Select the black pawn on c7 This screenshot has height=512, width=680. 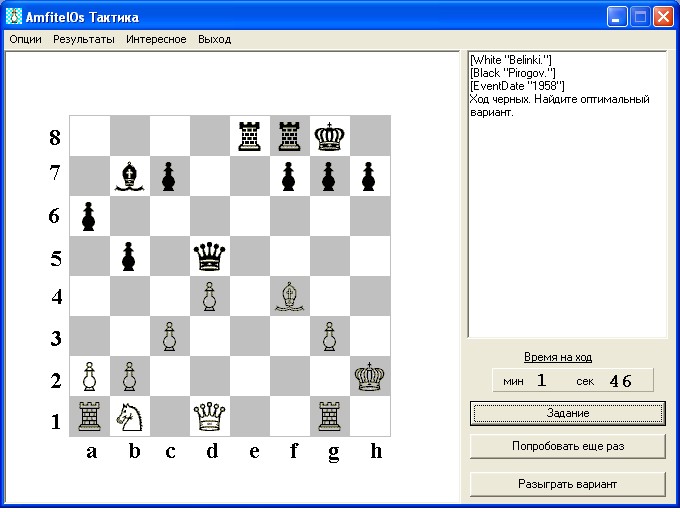(169, 176)
